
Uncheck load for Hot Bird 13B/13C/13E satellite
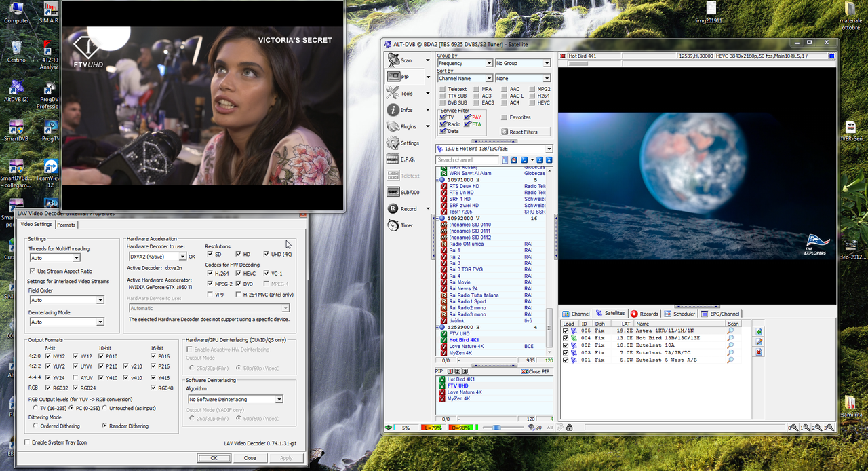pyautogui.click(x=566, y=338)
